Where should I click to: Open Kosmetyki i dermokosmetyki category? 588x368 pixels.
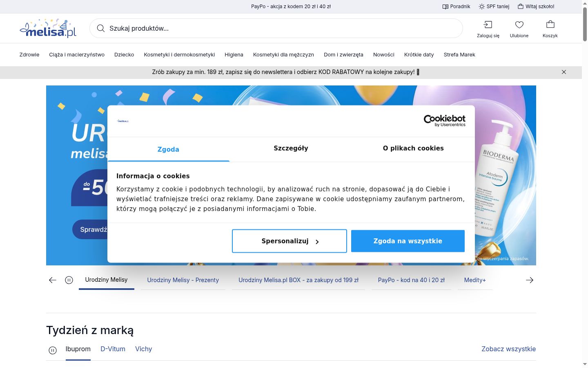coord(179,54)
